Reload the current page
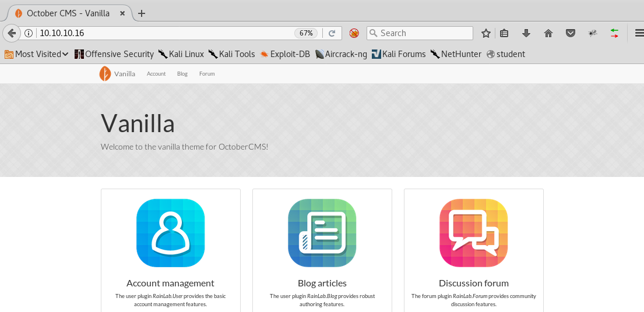The image size is (644, 312). [x=332, y=33]
